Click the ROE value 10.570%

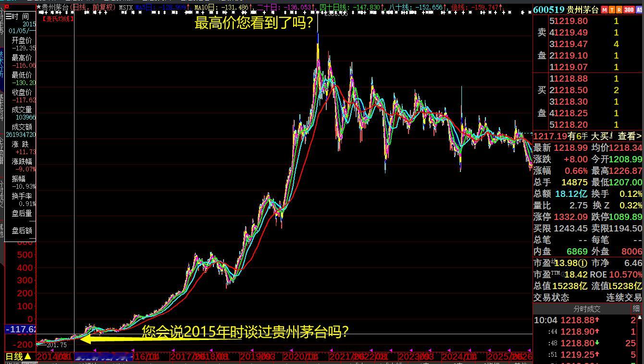pos(626,275)
